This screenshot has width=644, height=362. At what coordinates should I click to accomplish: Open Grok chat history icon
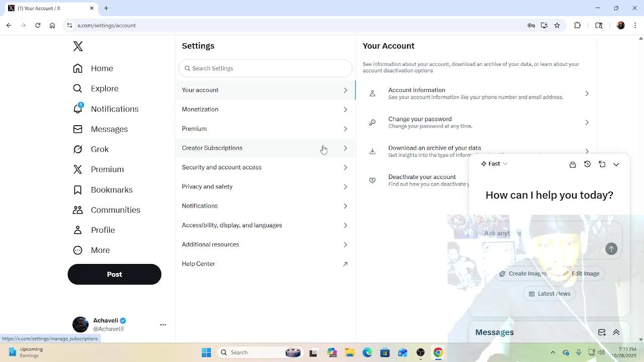tap(587, 164)
